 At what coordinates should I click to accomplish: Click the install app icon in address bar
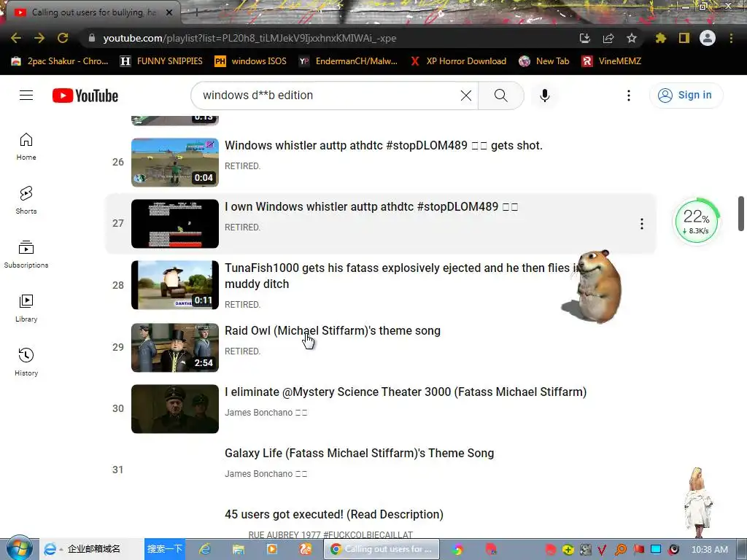coord(584,38)
